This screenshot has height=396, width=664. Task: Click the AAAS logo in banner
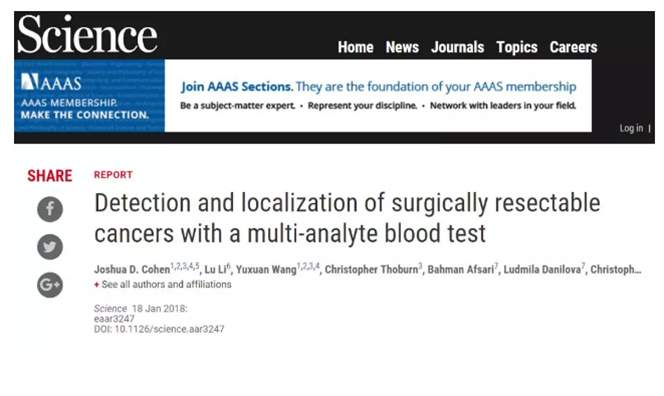(51, 81)
